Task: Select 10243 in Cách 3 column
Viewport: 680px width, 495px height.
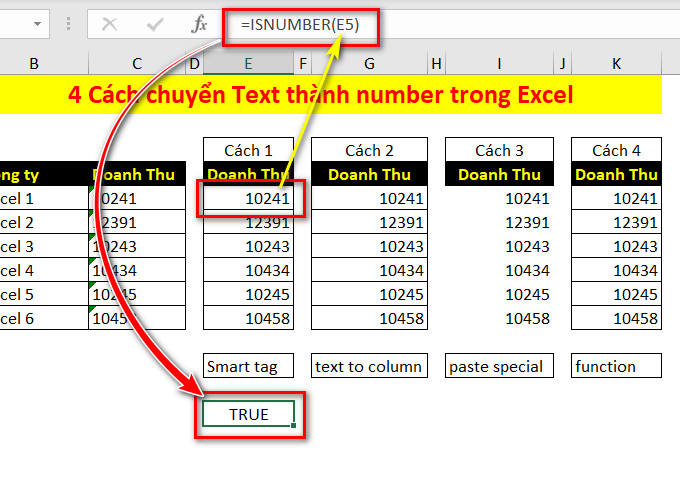Action: (x=499, y=246)
